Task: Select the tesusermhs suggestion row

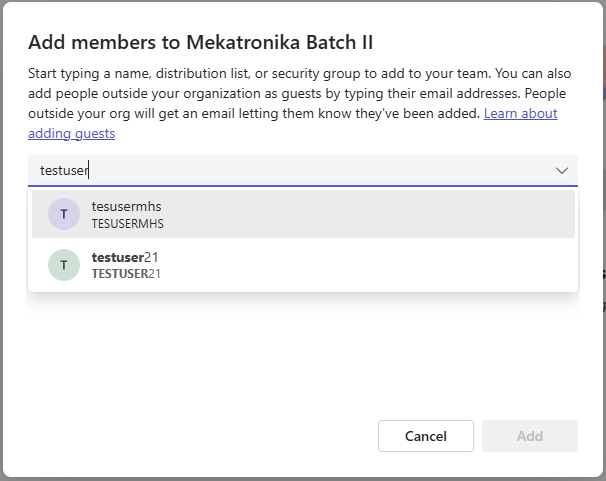Action: [302, 214]
